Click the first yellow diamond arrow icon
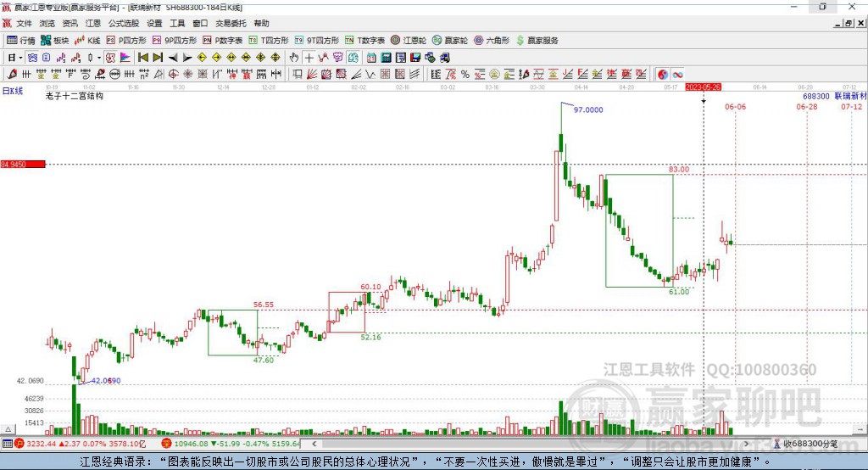This screenshot has height=470, width=868. 202,58
